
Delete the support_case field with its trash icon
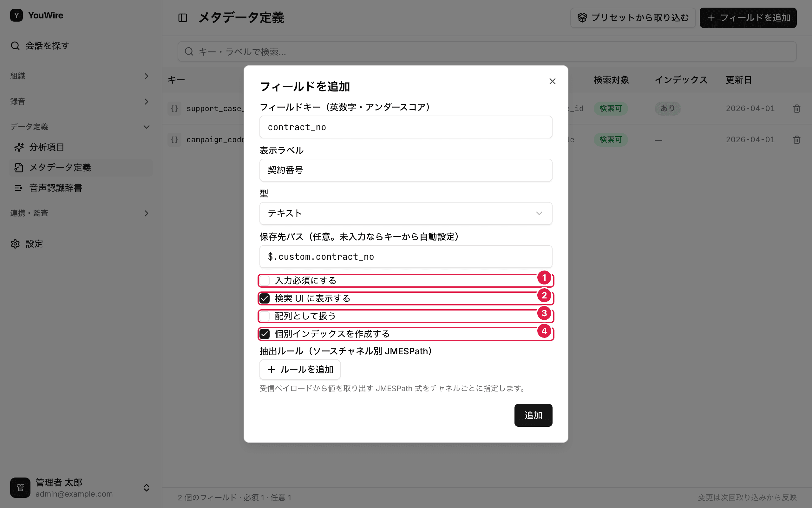point(796,109)
